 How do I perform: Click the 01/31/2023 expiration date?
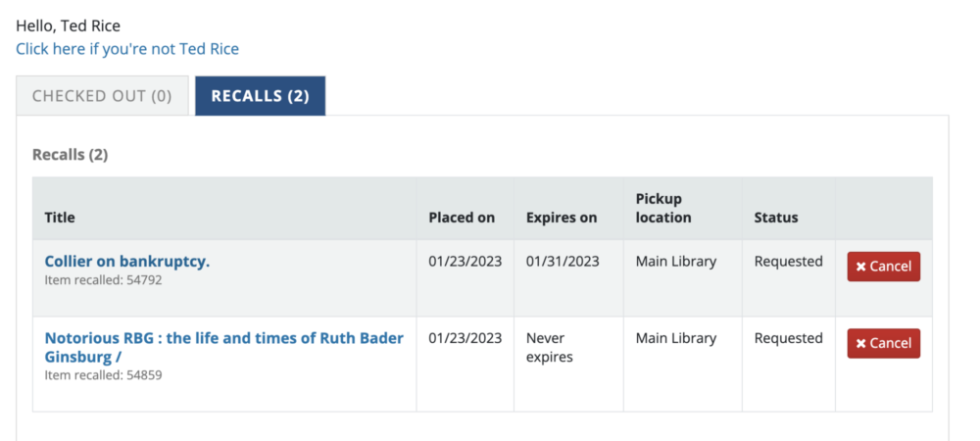click(x=563, y=262)
